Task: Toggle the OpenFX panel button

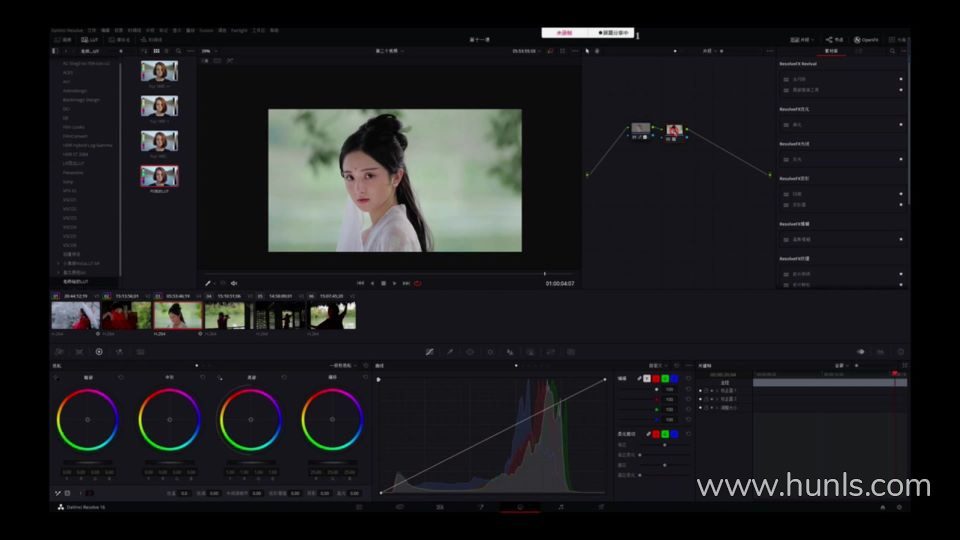Action: tap(866, 40)
